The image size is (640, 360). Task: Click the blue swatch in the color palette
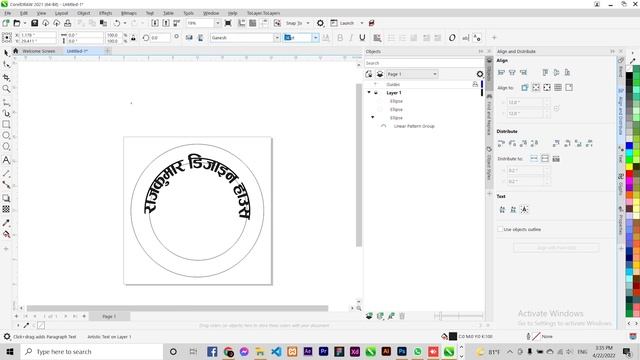click(x=629, y=146)
